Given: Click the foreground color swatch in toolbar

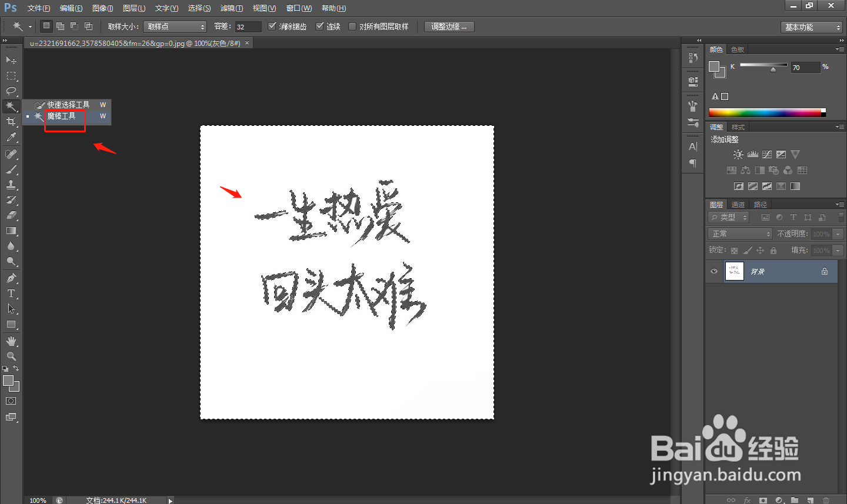Looking at the screenshot, I should coord(8,380).
